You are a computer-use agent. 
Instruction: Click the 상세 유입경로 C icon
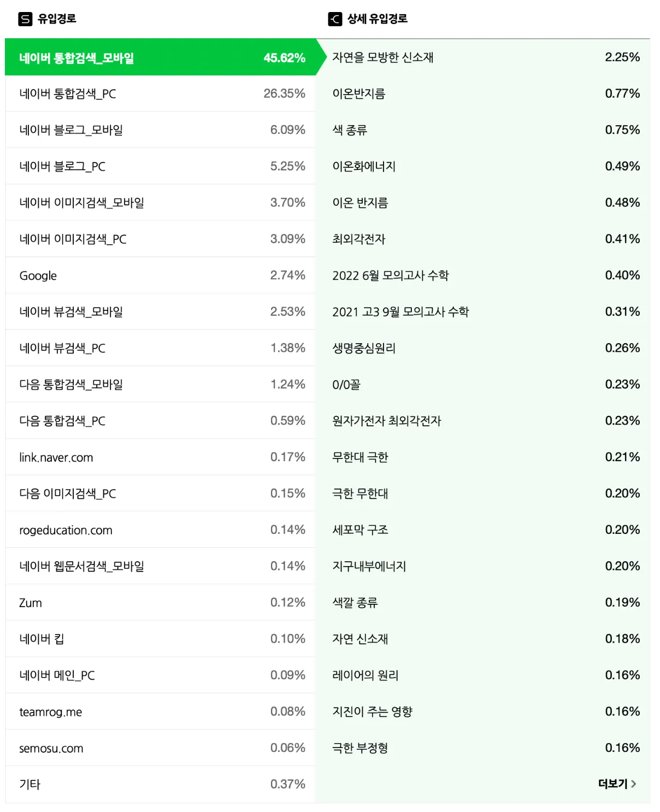335,19
